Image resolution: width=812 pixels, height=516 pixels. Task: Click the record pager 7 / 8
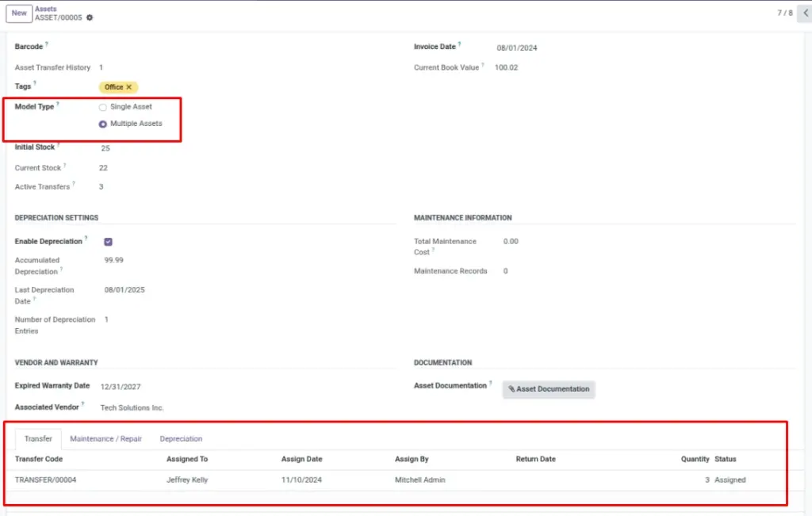click(x=784, y=13)
